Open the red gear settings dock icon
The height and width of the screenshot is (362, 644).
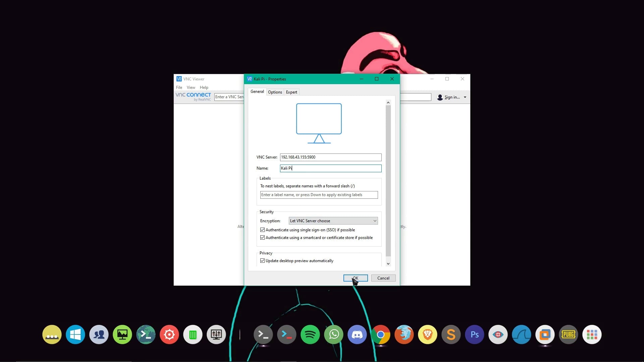pos(169,335)
